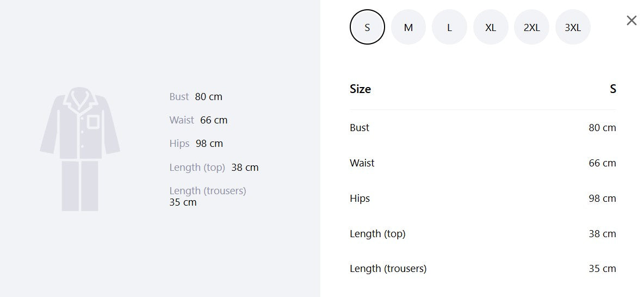Switch to size XL
The height and width of the screenshot is (297, 644).
(491, 27)
